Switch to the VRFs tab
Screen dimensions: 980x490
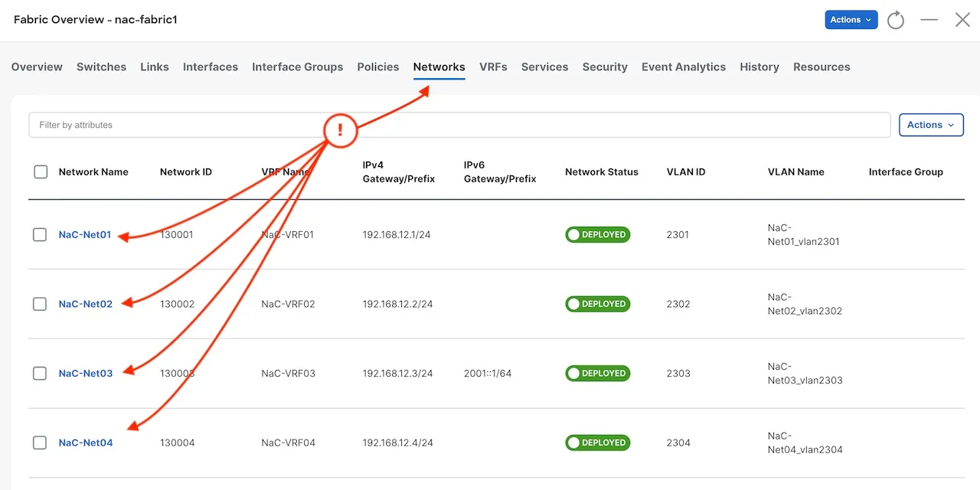pyautogui.click(x=493, y=67)
